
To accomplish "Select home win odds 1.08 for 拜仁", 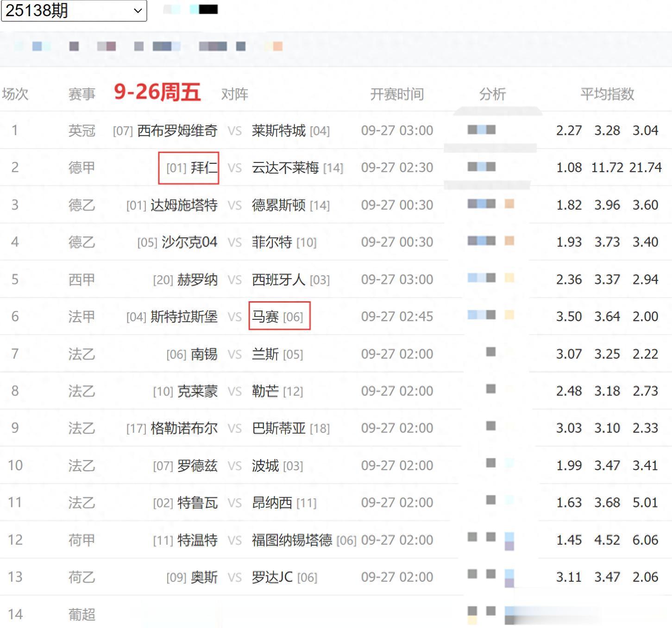I will tap(569, 168).
